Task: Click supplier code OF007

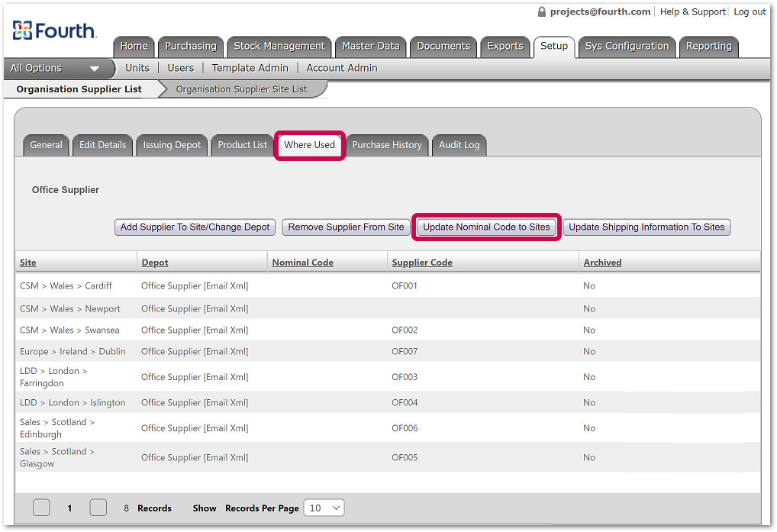Action: point(405,351)
